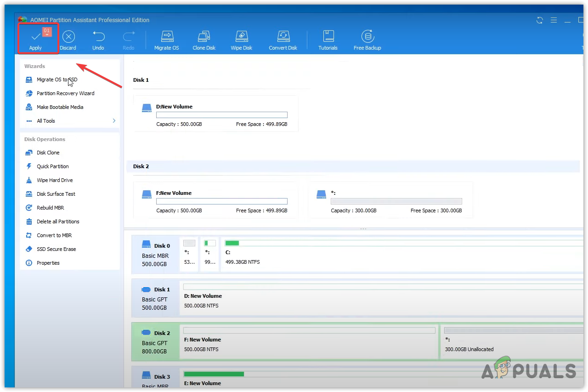This screenshot has width=588, height=392.
Task: Select Rebuild MBR in Disk Operations
Action: pyautogui.click(x=50, y=208)
